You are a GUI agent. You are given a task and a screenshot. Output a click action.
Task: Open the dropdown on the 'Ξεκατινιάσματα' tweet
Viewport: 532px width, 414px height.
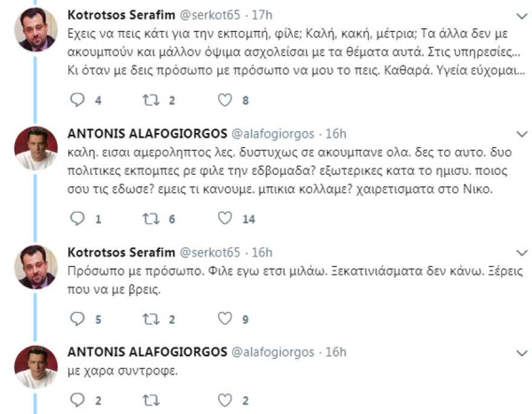pos(521,251)
